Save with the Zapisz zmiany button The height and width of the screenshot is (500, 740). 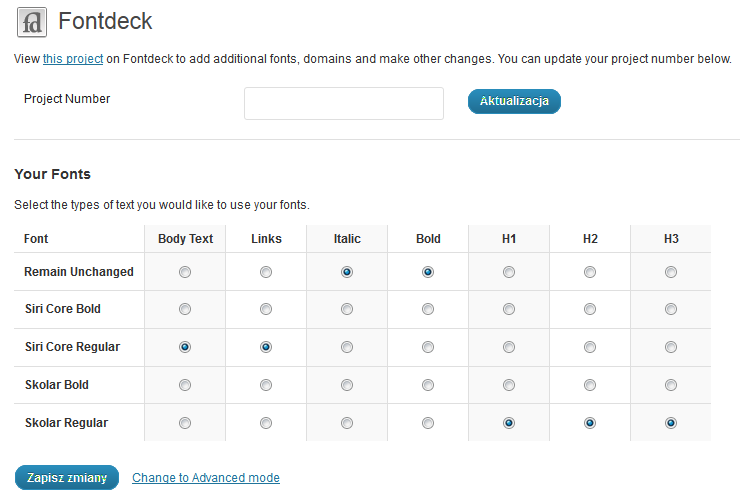[x=67, y=478]
